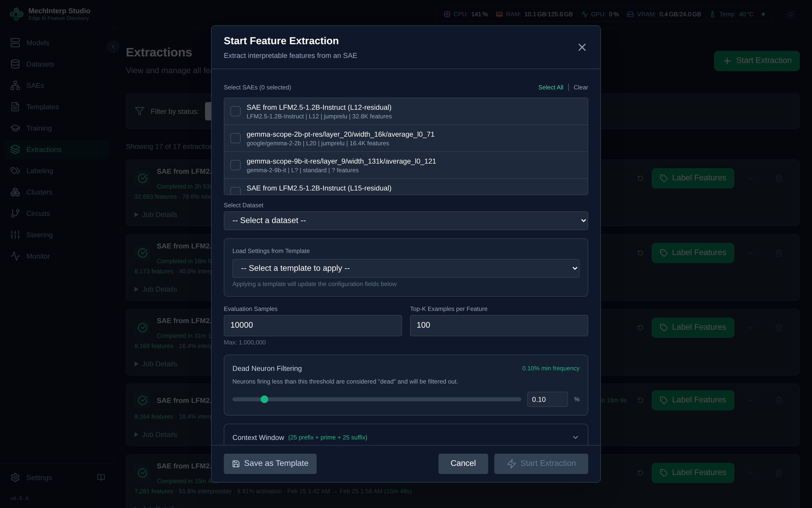Open the Select a dataset dropdown
Viewport: 812px width, 508px height.
pyautogui.click(x=406, y=221)
